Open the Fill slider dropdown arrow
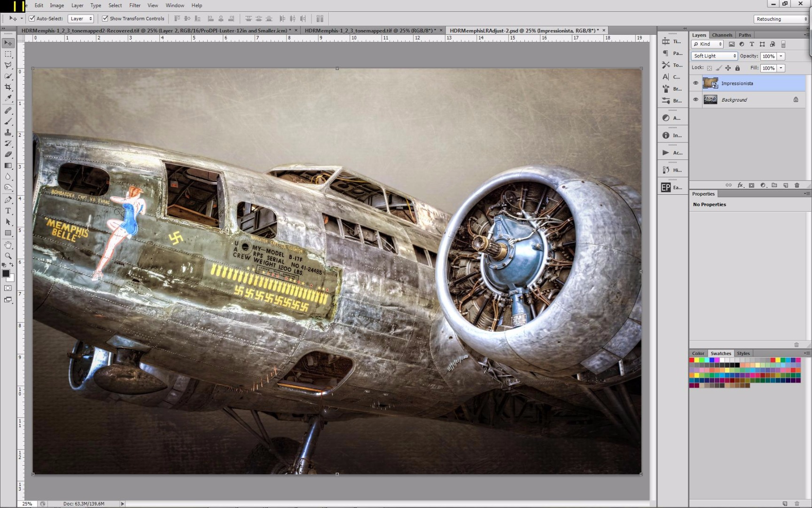Viewport: 812px width, 508px height. (781, 68)
